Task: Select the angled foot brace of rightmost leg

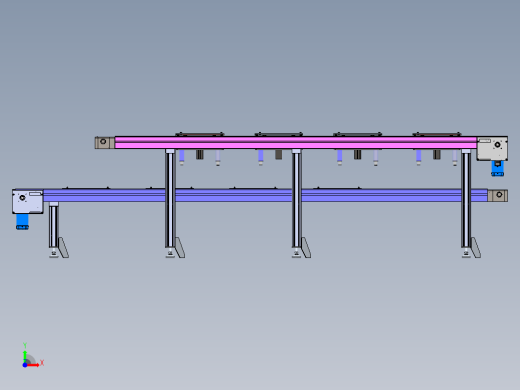Action: (x=476, y=248)
